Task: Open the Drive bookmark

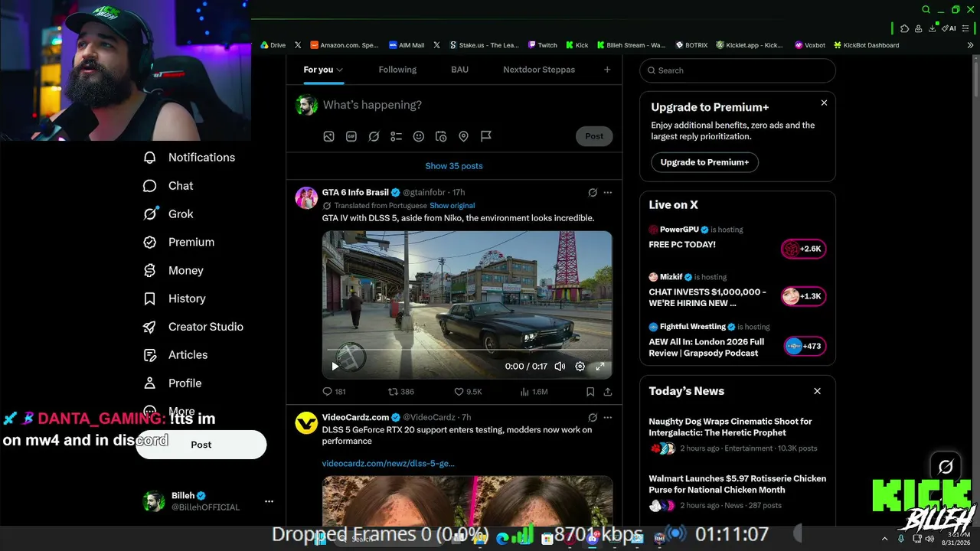Action: coord(273,45)
